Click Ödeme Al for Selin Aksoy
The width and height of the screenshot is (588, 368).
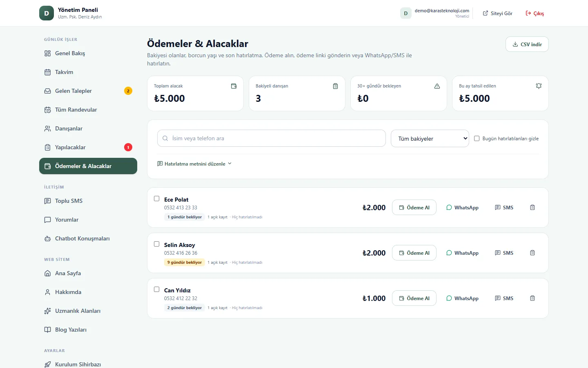pyautogui.click(x=414, y=253)
